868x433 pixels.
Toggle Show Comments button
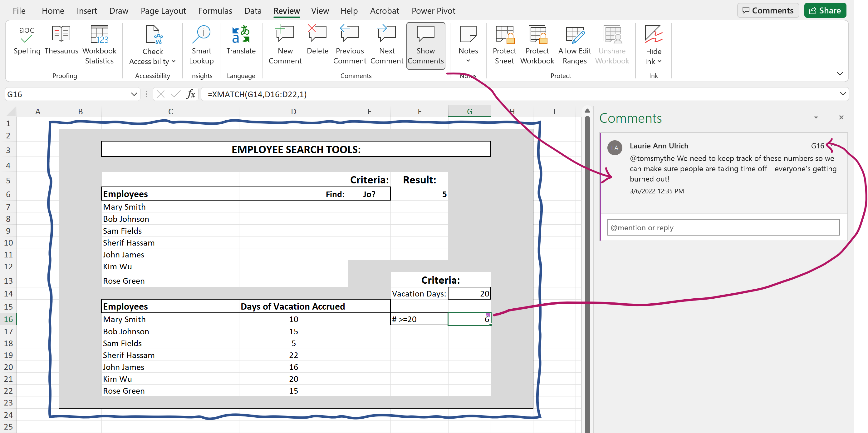(426, 45)
